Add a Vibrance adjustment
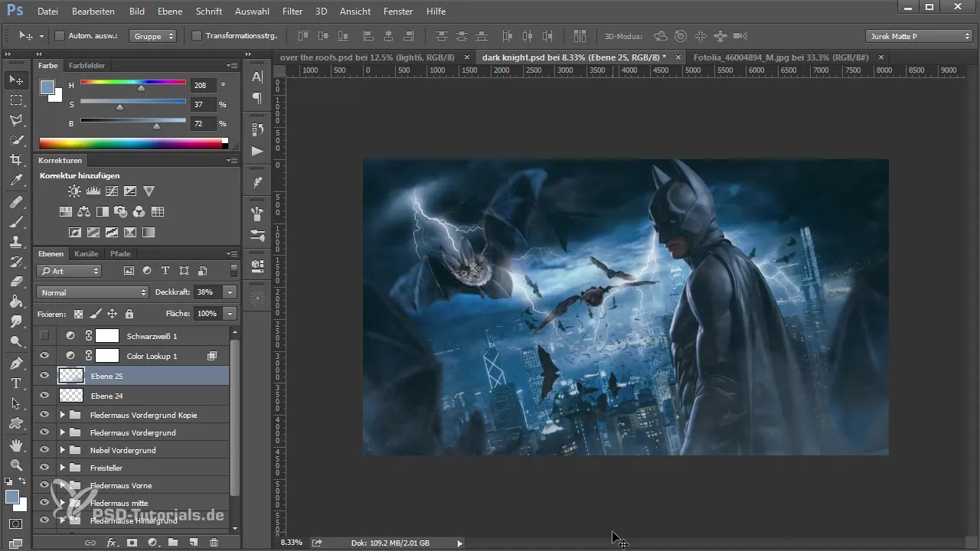Screen dimensions: 980x551 (149, 191)
